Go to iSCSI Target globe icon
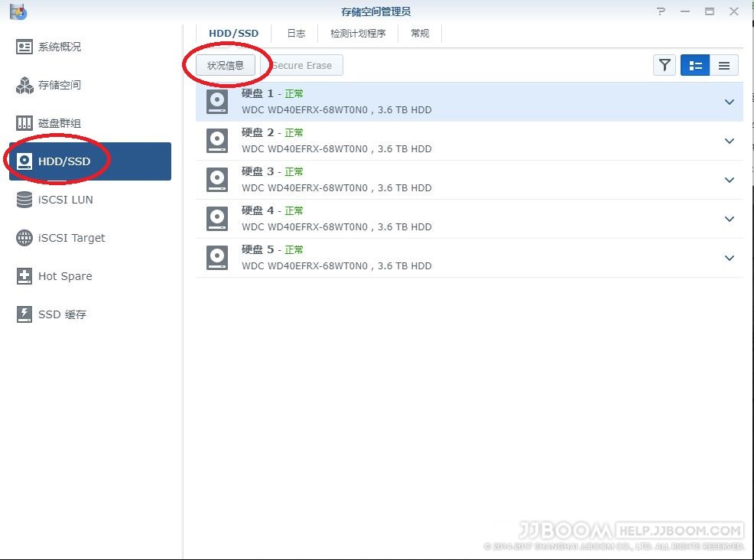Screen dimensions: 754x560 tap(24, 238)
